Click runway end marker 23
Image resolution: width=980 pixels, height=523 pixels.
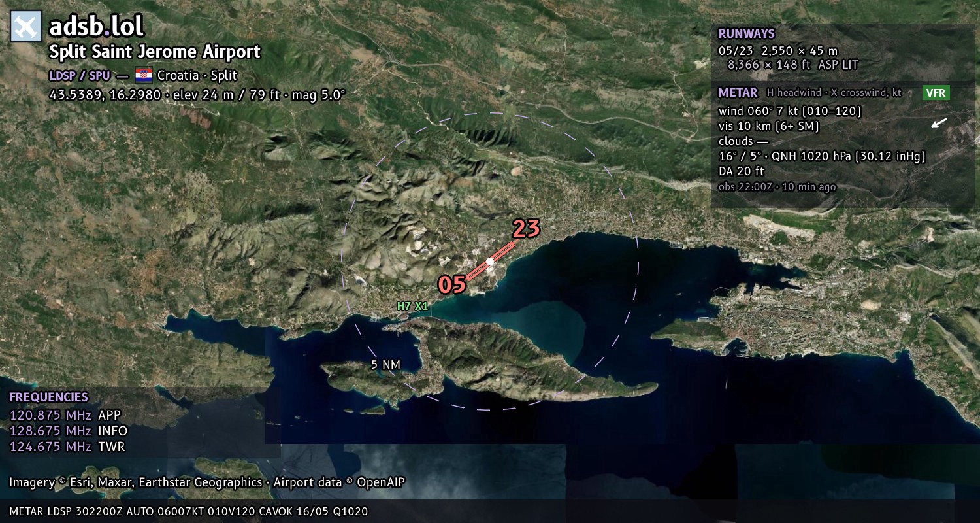click(x=526, y=229)
